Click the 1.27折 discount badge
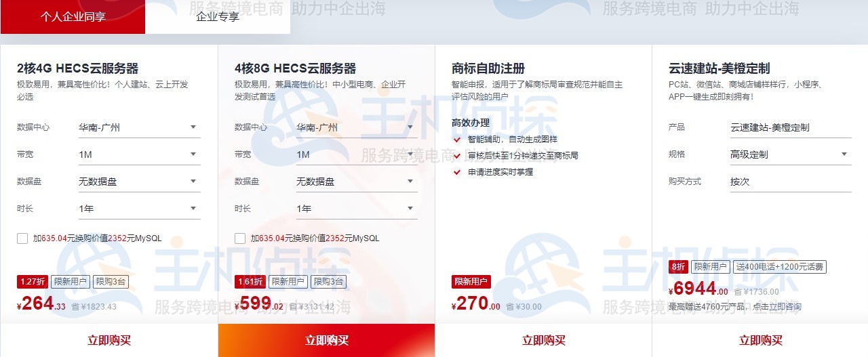This screenshot has width=868, height=357. 33,282
